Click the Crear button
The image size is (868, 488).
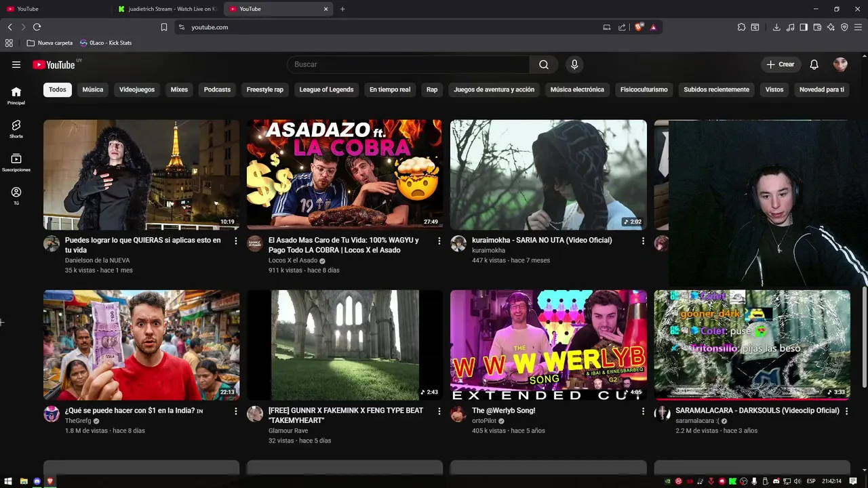(x=781, y=64)
